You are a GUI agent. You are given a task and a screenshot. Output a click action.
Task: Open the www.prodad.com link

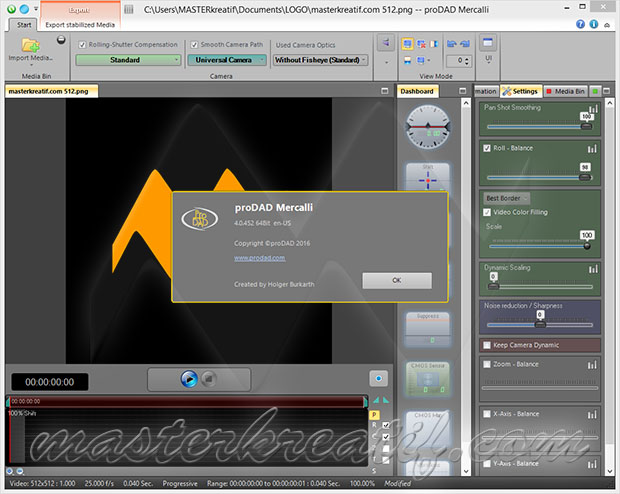[x=259, y=258]
